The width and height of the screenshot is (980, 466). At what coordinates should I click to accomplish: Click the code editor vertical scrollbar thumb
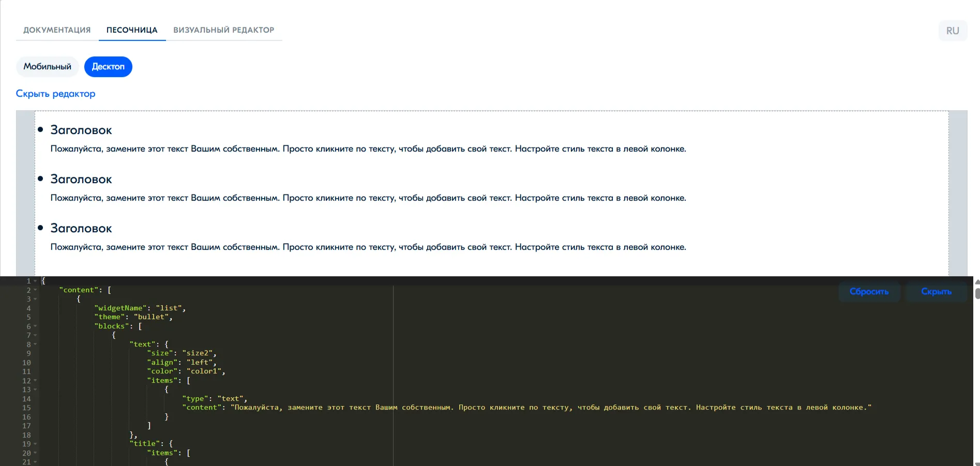[x=976, y=294]
